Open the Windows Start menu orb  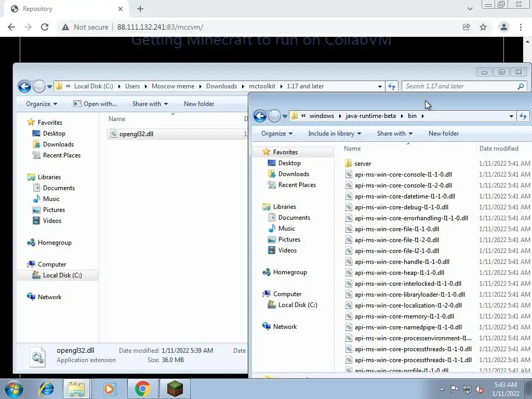point(14,389)
